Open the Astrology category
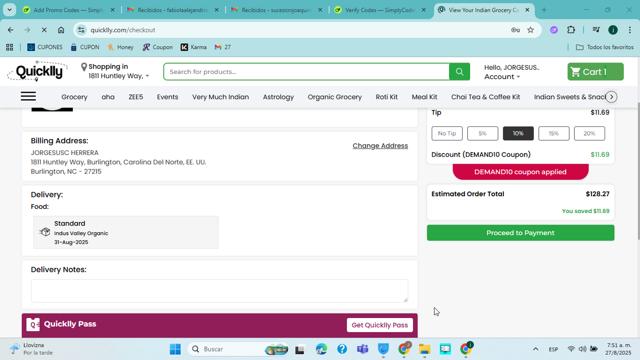Viewport: 640px width, 360px height. tap(278, 97)
